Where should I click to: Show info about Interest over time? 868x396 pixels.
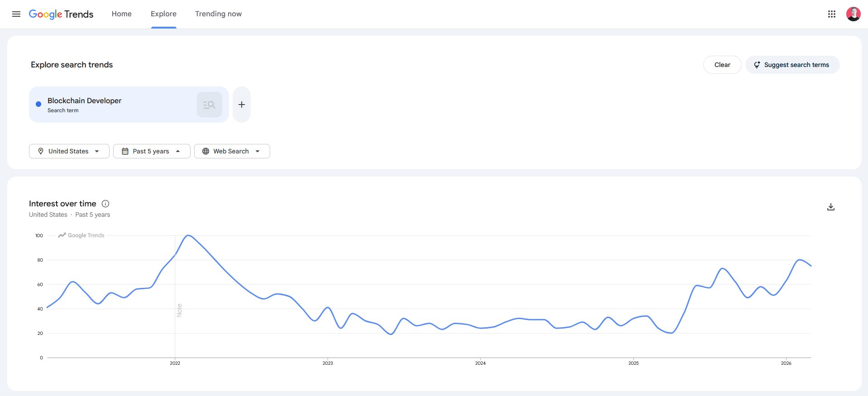pos(105,204)
